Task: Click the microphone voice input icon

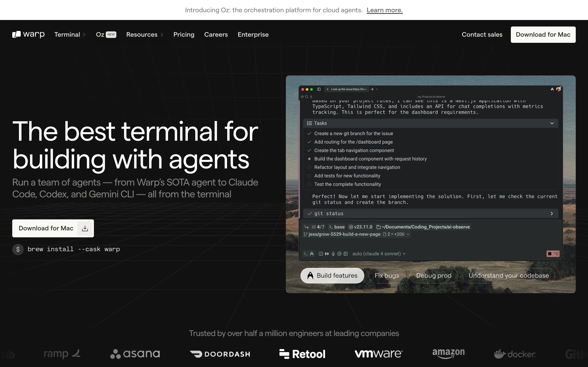Action: (333, 254)
